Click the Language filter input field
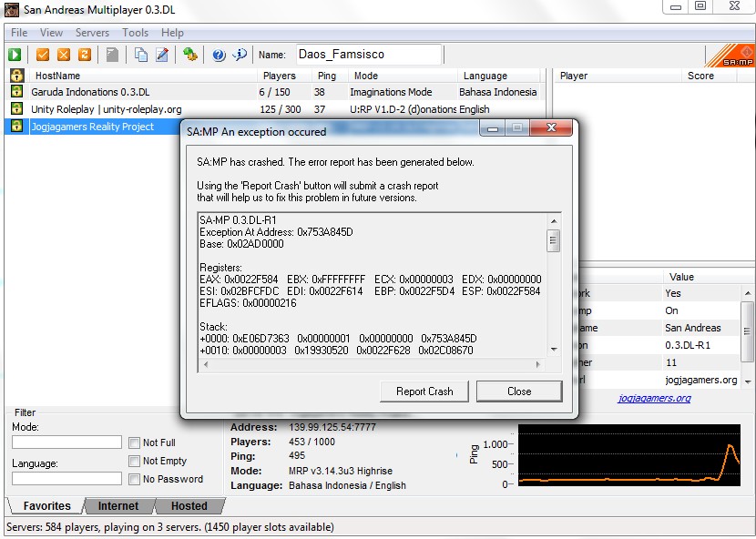Image resolution: width=756 pixels, height=539 pixels. (x=67, y=478)
